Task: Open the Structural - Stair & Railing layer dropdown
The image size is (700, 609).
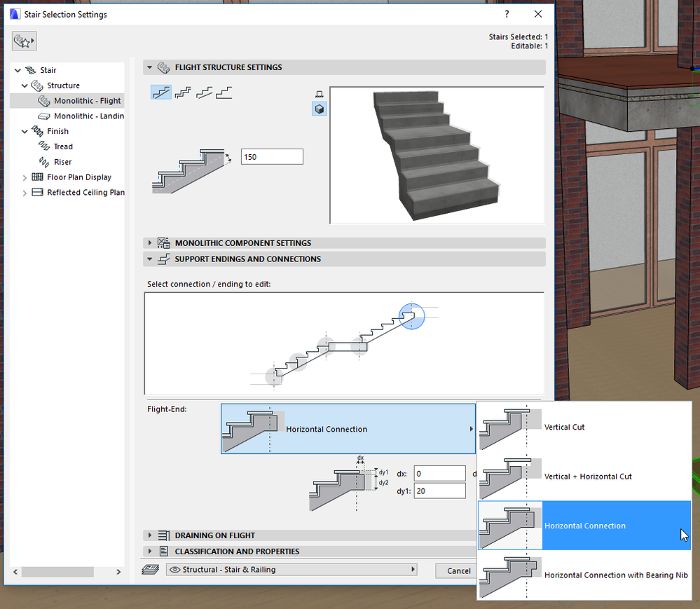Action: (291, 570)
